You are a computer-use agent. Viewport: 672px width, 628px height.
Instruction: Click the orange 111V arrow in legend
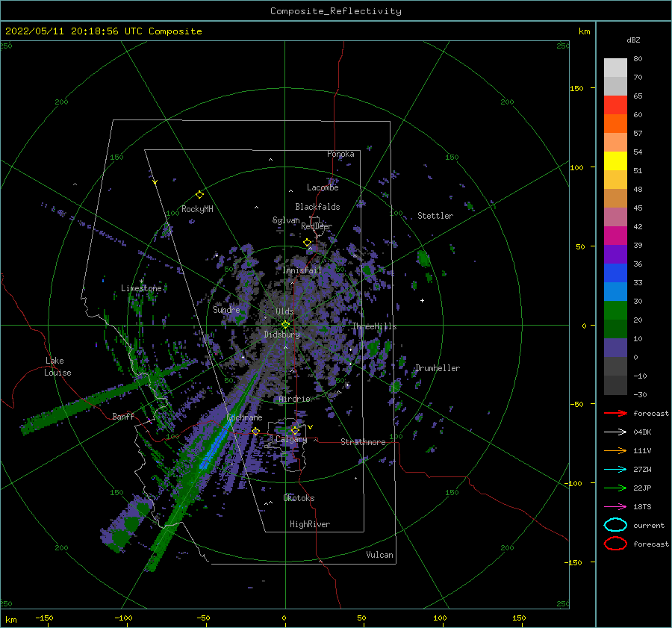point(615,450)
